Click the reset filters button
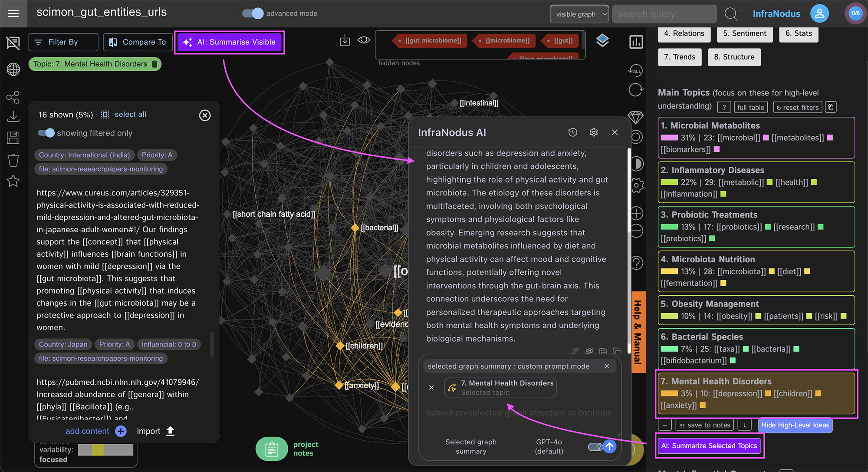This screenshot has width=868, height=472. click(797, 107)
